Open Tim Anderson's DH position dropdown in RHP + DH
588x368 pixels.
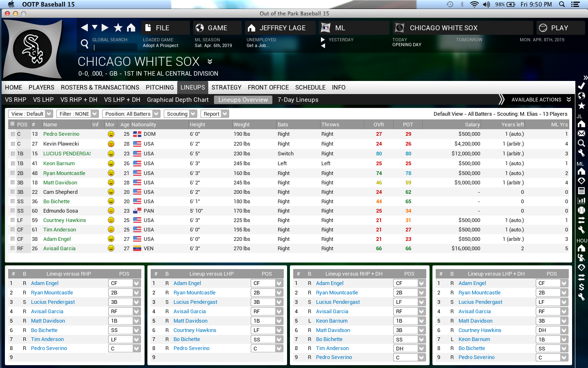(x=410, y=348)
